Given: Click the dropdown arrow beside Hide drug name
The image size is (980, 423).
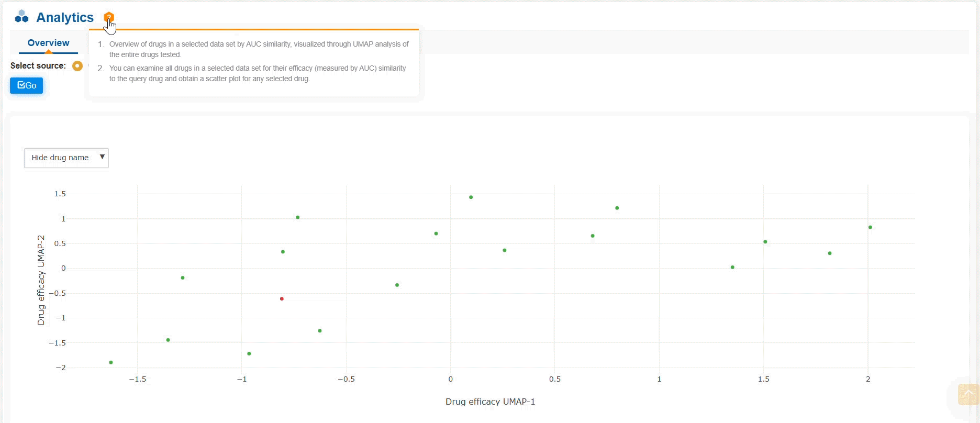Looking at the screenshot, I should (x=102, y=157).
